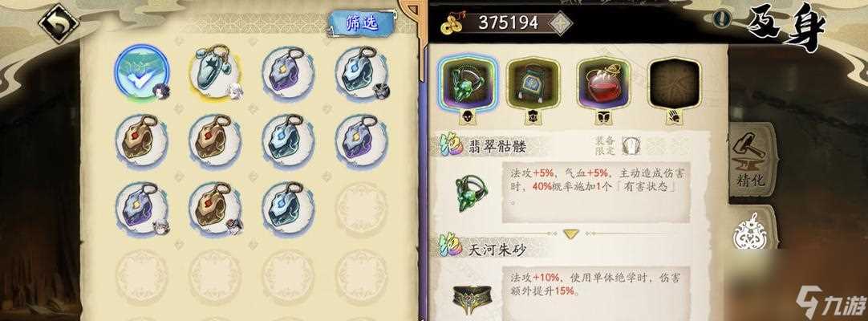Viewport: 868px width, 321px height.
Task: Tap the empty fourth equipment slot
Action: point(674,83)
